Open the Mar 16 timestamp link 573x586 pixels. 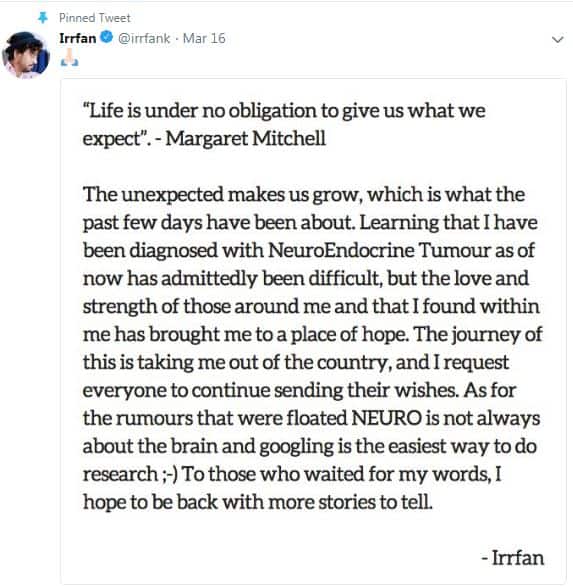[204, 38]
